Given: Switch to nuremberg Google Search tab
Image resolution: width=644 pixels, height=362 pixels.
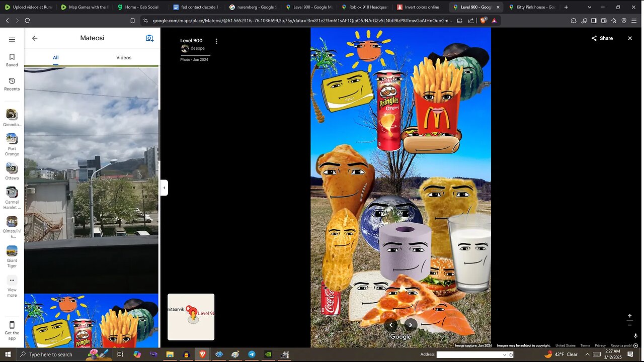Looking at the screenshot, I should click(252, 7).
